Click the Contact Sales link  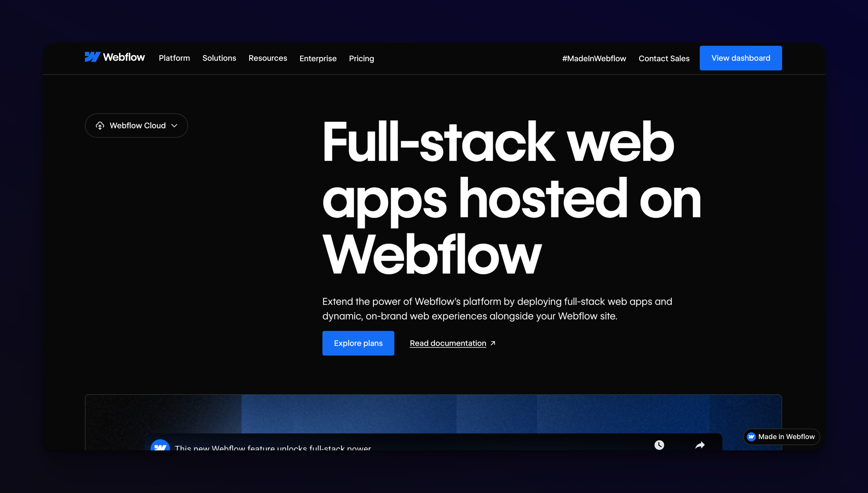664,58
